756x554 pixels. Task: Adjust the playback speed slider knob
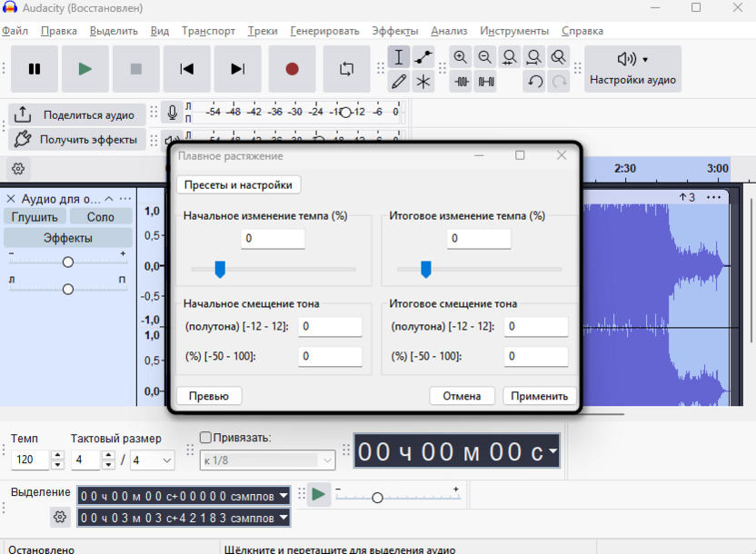pyautogui.click(x=377, y=498)
